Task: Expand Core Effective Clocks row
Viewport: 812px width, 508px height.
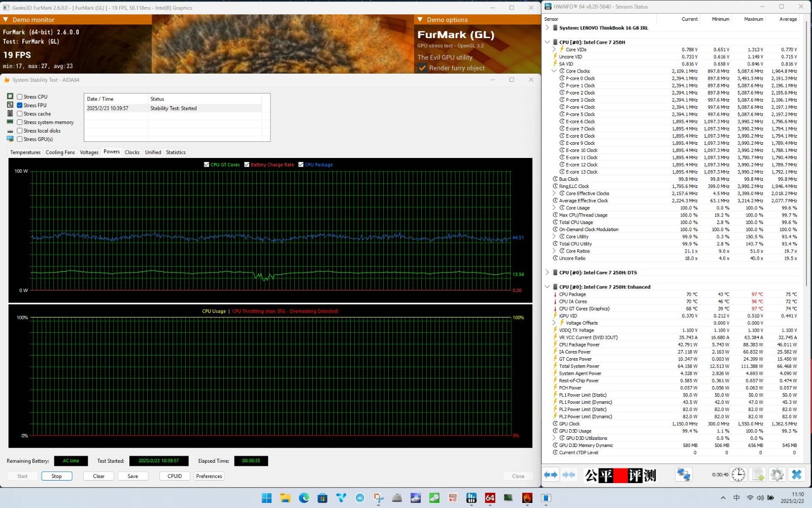Action: click(x=554, y=194)
